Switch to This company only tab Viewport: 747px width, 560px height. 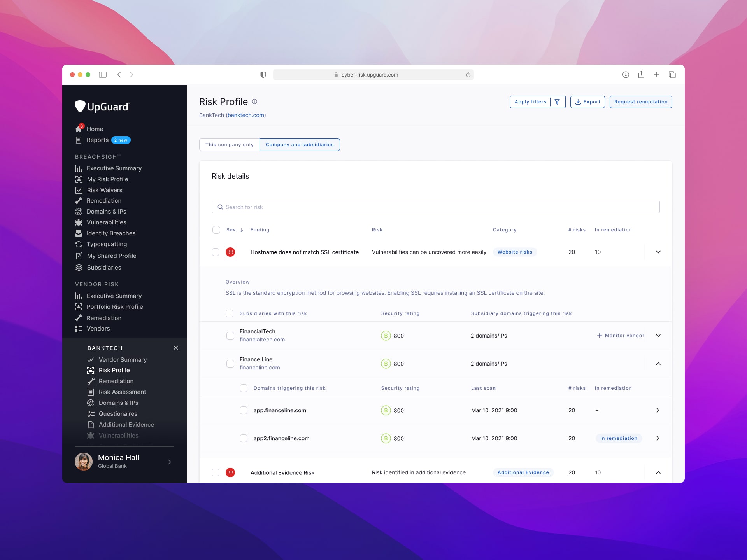[x=230, y=145]
